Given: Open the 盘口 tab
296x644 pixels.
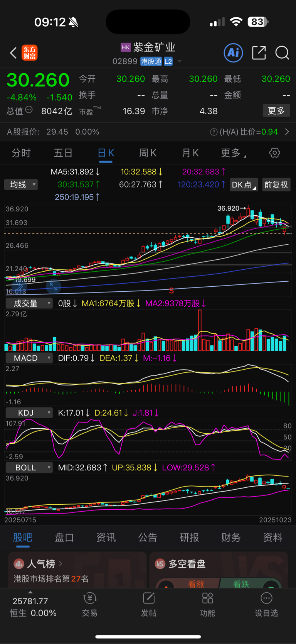Looking at the screenshot, I should click(64, 538).
